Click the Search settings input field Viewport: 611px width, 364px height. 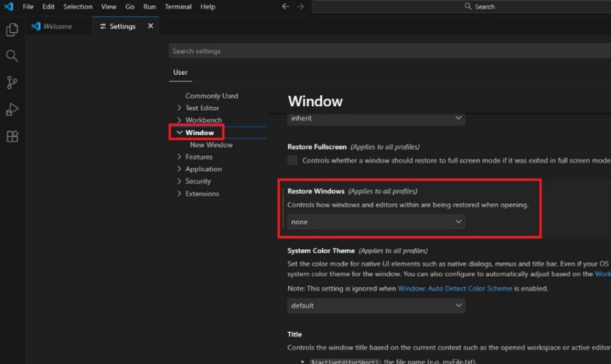click(390, 51)
